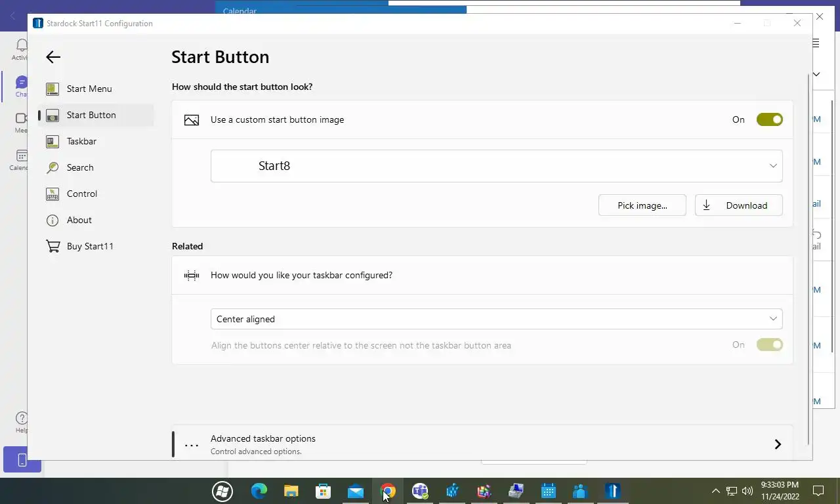Open Microsoft Store from the taskbar
840x504 pixels.
click(x=323, y=491)
